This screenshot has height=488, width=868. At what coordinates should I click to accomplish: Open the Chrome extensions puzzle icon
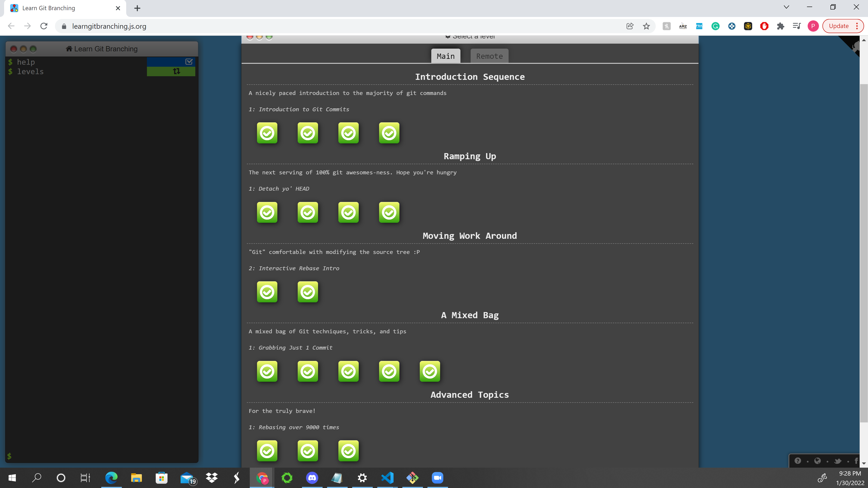780,26
